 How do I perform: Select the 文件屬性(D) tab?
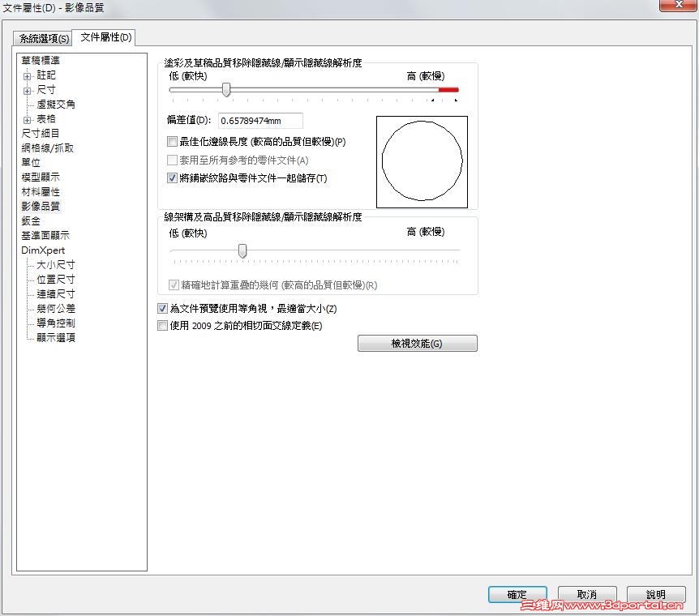(x=105, y=37)
